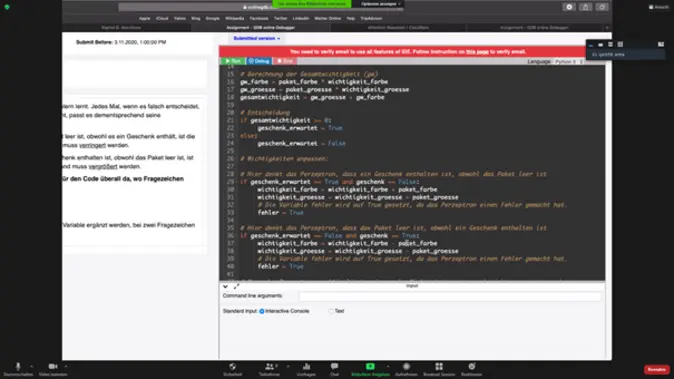Click underlined word 'vergrößert' in instructions

(x=103, y=166)
